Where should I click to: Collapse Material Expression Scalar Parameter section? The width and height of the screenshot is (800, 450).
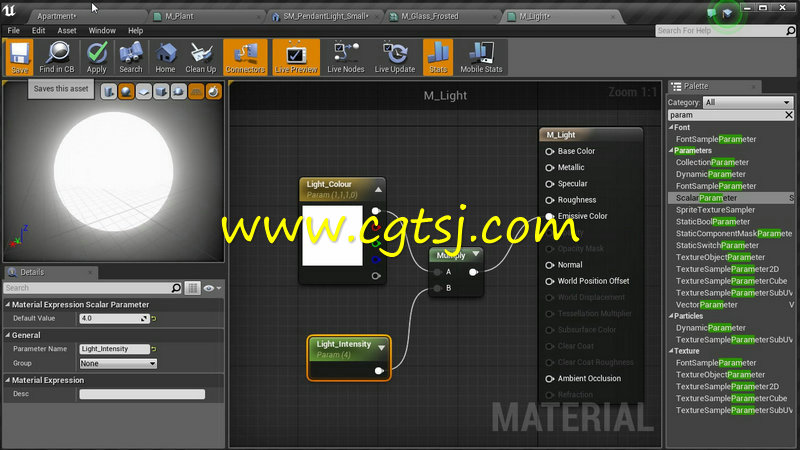pos(8,305)
